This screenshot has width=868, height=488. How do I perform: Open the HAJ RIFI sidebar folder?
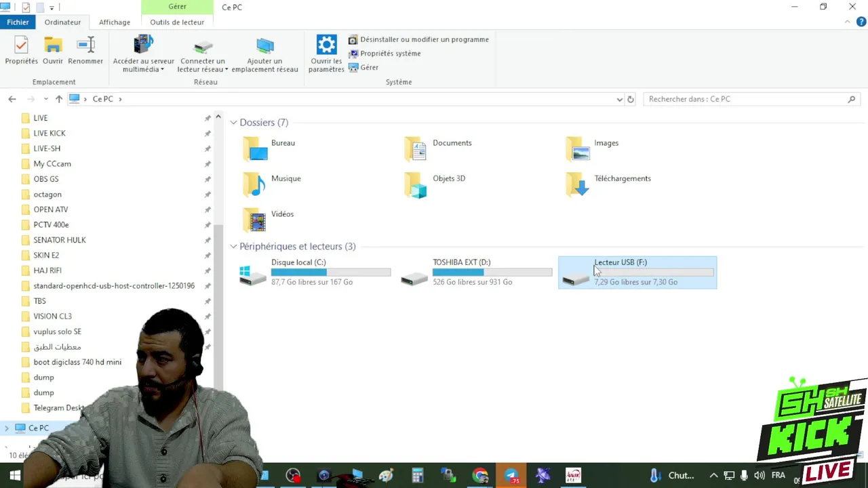coord(47,270)
